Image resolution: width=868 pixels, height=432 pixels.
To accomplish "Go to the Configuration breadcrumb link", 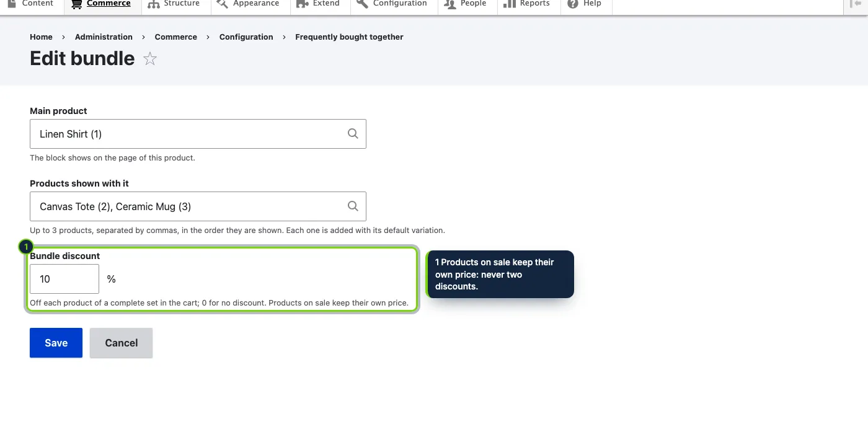I will coord(246,37).
